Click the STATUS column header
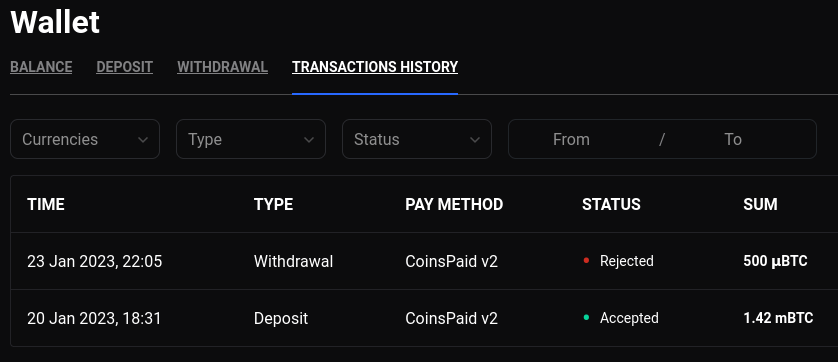 (611, 204)
